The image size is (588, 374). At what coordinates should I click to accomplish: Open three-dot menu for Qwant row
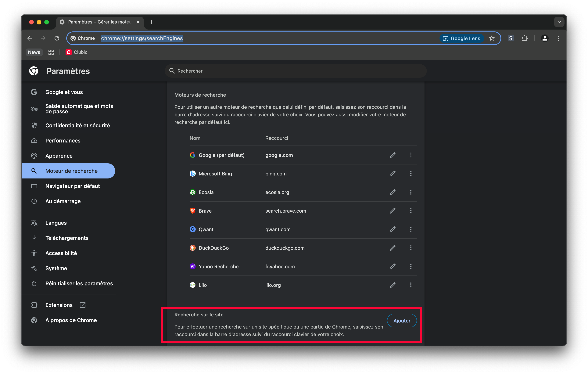pos(411,229)
